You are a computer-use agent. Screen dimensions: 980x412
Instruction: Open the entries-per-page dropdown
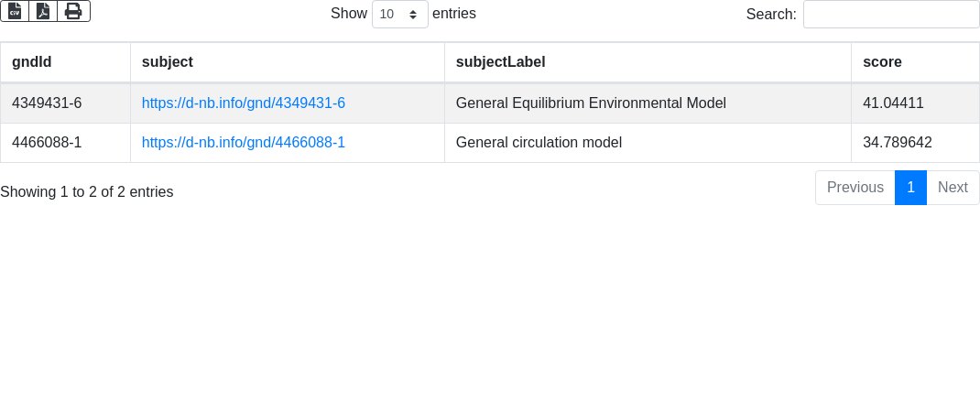[x=400, y=14]
